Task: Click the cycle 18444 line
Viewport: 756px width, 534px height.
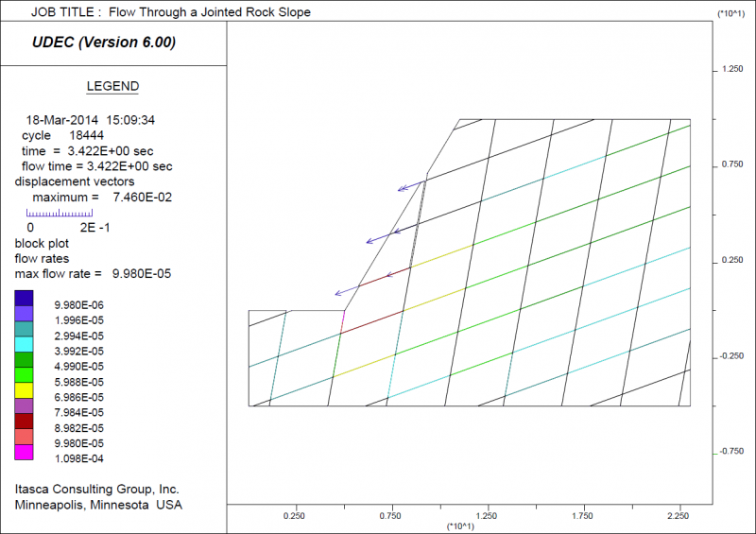Action: (62, 135)
